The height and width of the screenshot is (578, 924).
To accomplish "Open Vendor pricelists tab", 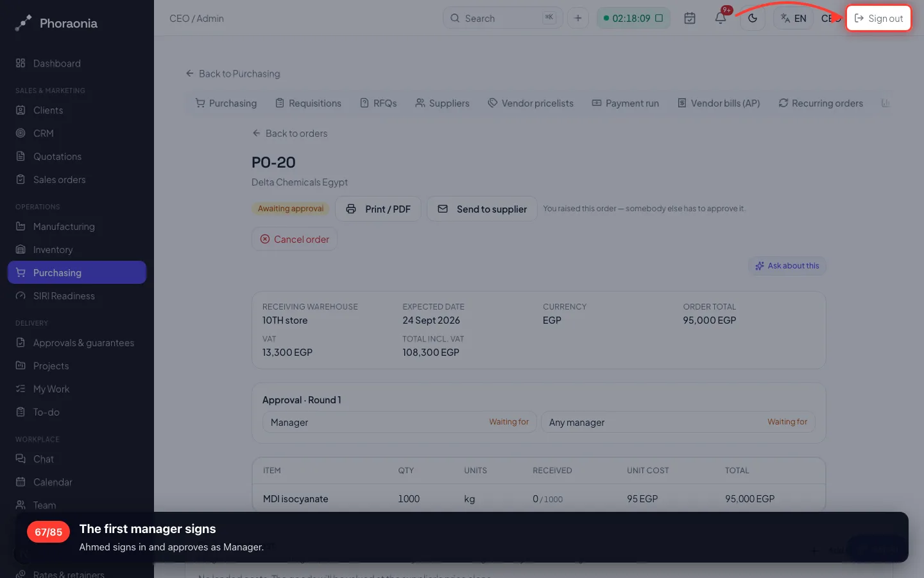I will click(x=531, y=103).
